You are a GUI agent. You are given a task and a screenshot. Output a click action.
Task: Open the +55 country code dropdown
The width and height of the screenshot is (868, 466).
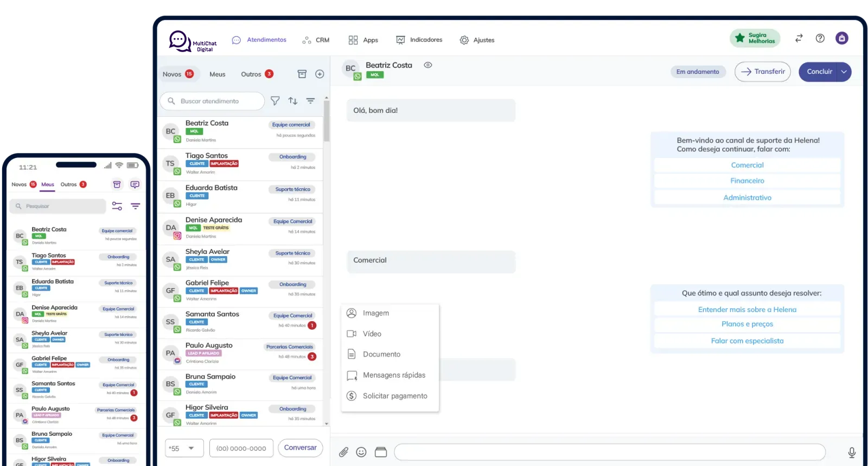coord(184,449)
